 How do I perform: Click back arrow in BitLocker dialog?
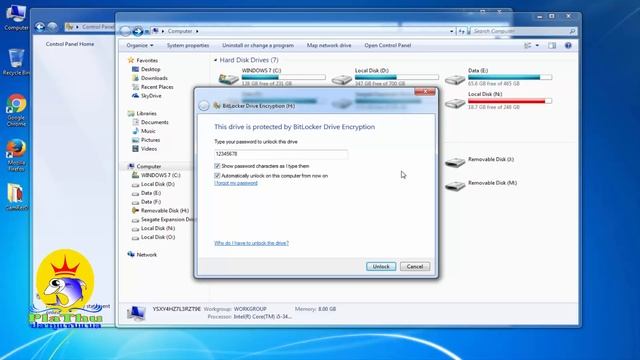204,106
